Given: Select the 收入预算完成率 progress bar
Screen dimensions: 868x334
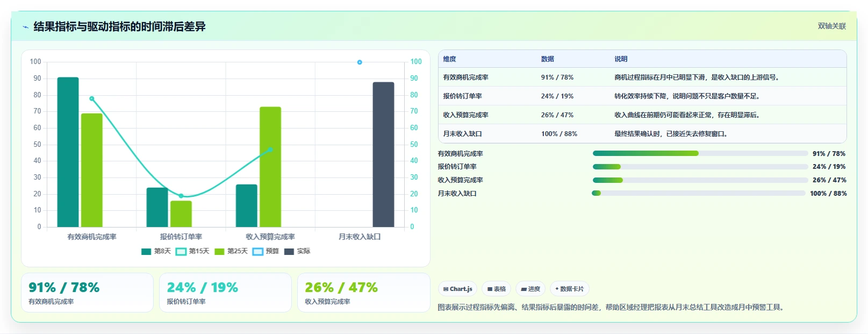Looking at the screenshot, I should (700, 180).
